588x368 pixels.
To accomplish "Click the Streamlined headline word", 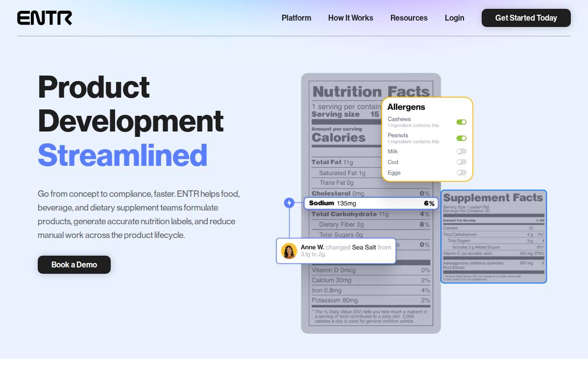I will [x=122, y=155].
